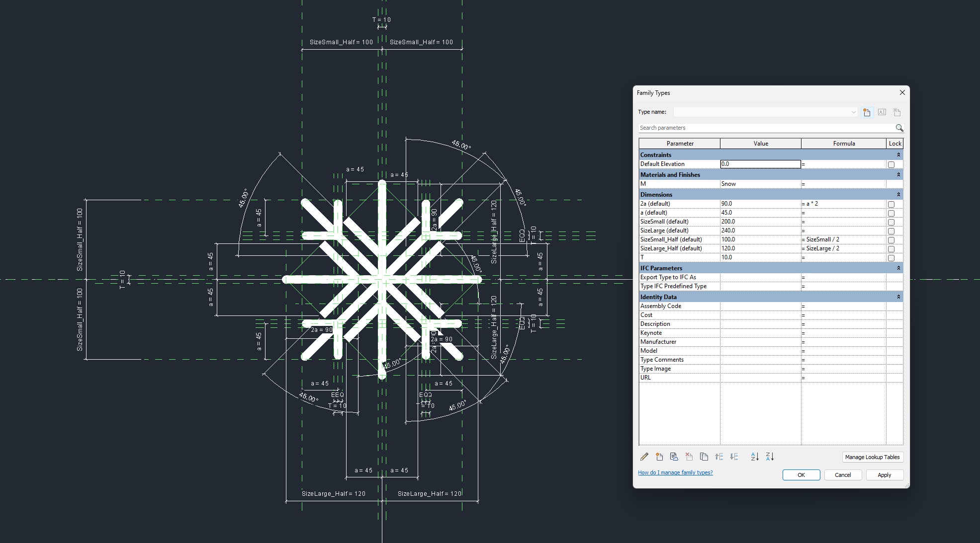Click Apply button to save changes

[x=884, y=474]
